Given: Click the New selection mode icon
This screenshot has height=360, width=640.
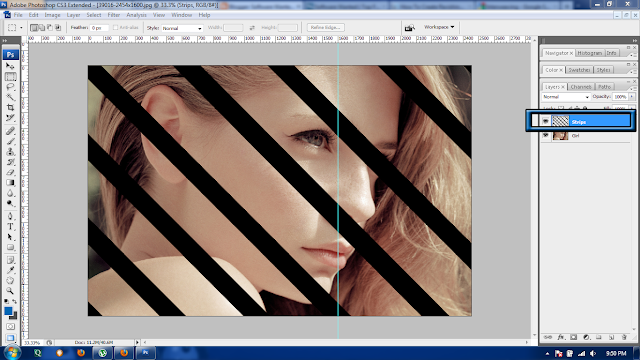Looking at the screenshot, I should click(x=34, y=28).
